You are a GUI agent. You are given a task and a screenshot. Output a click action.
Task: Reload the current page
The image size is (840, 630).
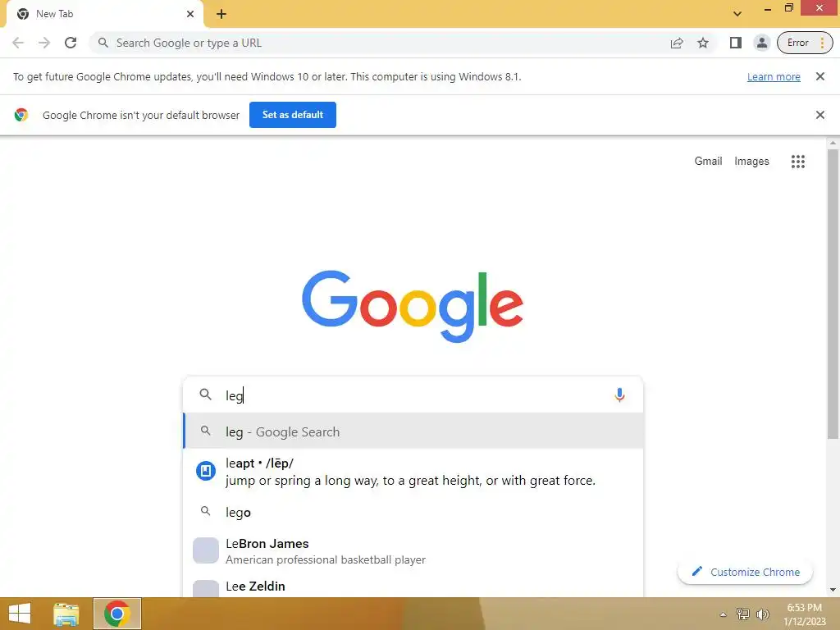[71, 43]
